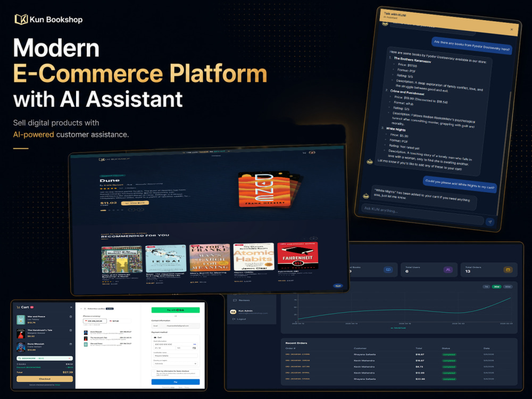Viewport: 532px width, 399px height.
Task: Click 'The Brothers Karamazov' in chat reply
Action: click(x=412, y=60)
